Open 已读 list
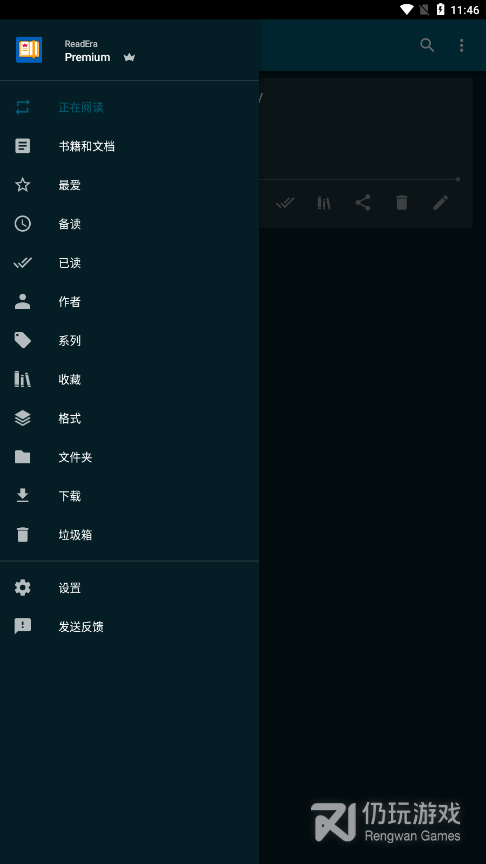 coord(129,263)
